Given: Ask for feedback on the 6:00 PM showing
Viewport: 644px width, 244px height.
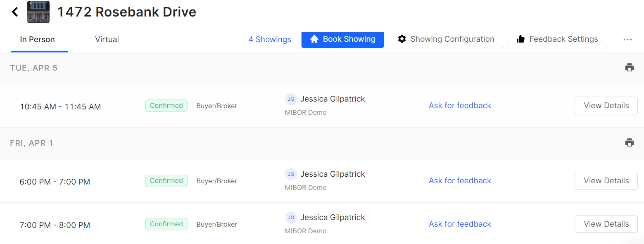Looking at the screenshot, I should pos(460,181).
